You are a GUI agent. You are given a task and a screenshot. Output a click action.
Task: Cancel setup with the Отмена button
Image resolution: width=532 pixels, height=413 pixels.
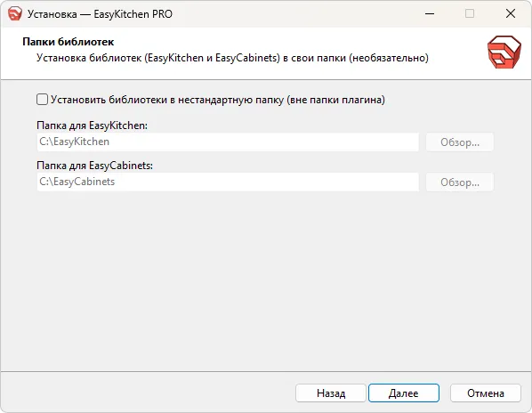[486, 393]
